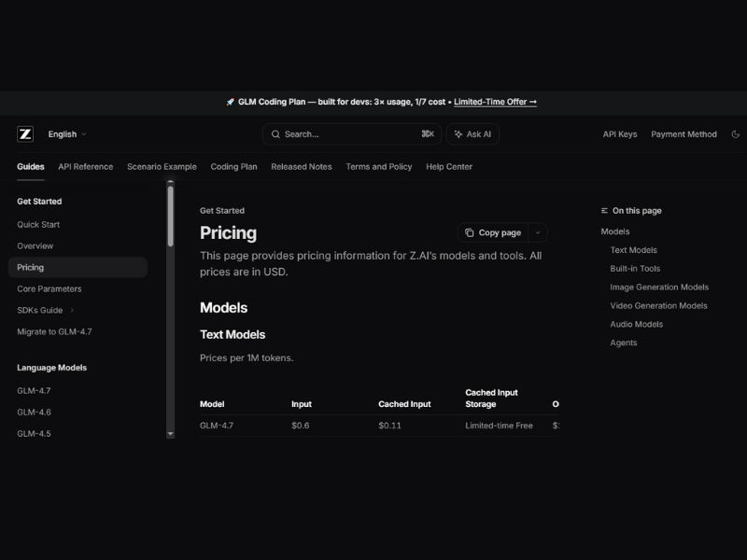Open the GLM-4.6 sidebar page
Viewport: 747px width, 560px height.
[34, 413]
